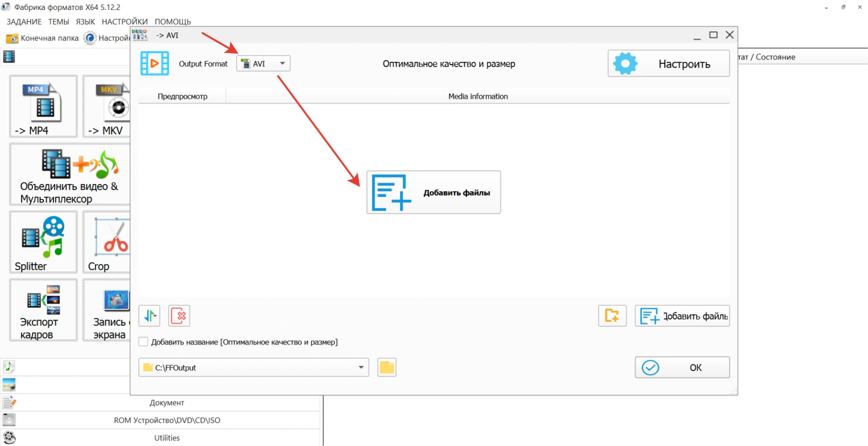Expand the ROM Устройство\DVD\CD\ISO section
The height and width of the screenshot is (446, 868).
[x=167, y=420]
